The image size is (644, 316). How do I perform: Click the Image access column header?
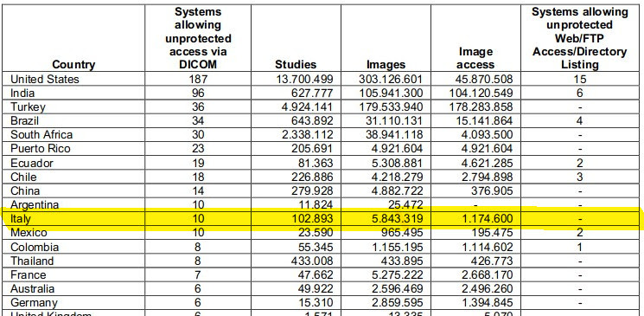475,58
